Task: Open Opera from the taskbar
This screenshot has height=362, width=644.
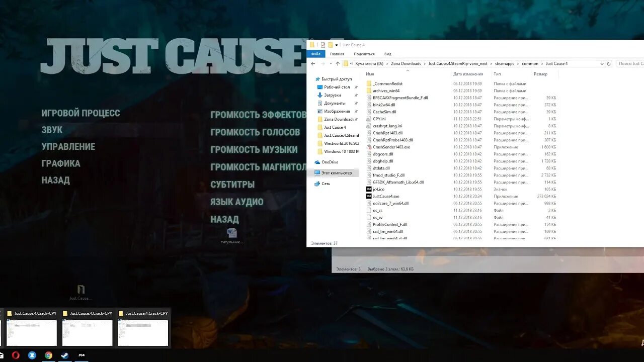Action: [x=16, y=355]
